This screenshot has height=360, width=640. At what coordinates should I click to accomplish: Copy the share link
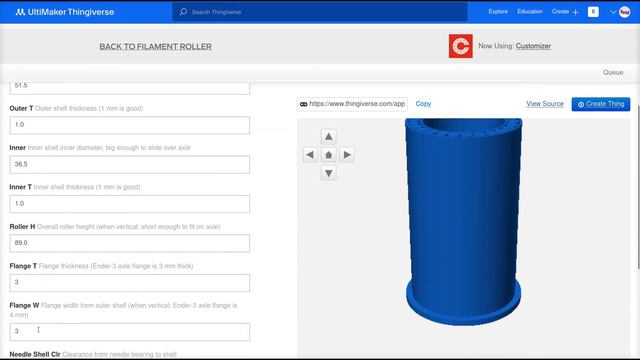(423, 104)
